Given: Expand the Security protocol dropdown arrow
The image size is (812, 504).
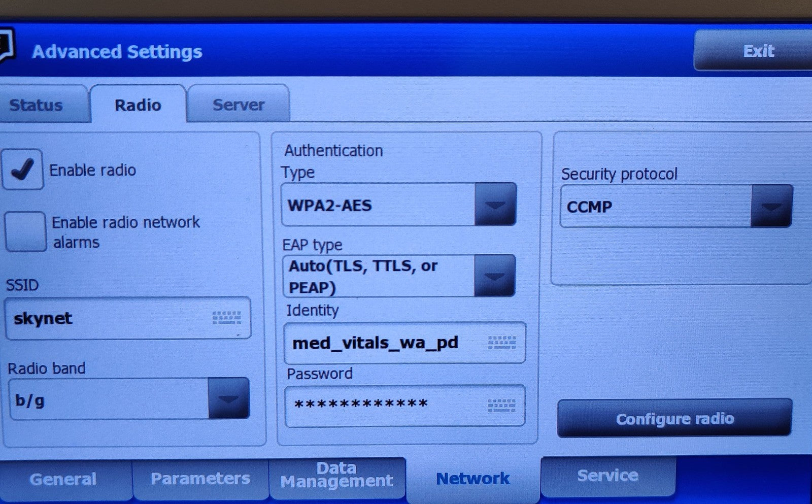Looking at the screenshot, I should point(771,206).
